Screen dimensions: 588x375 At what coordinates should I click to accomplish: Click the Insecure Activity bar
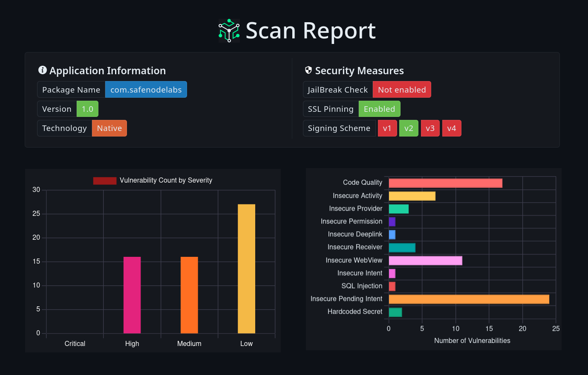412,196
